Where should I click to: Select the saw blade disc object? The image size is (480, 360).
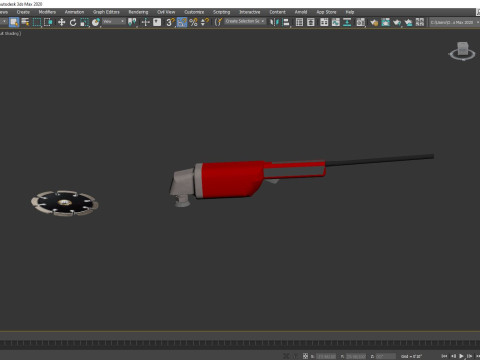click(x=65, y=203)
